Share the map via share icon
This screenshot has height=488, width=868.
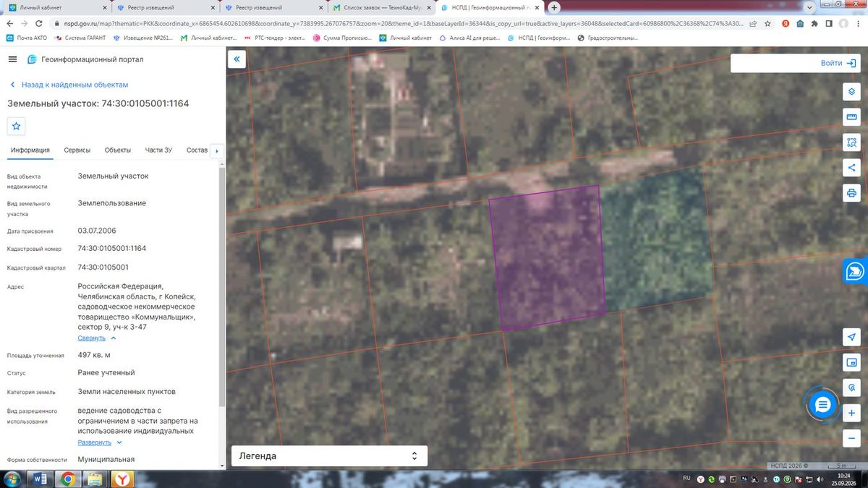click(x=851, y=168)
